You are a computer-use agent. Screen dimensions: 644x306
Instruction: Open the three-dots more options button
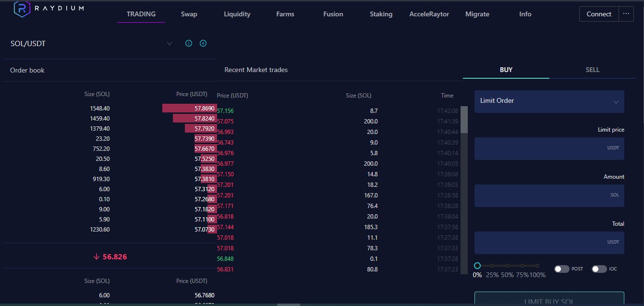pos(626,14)
